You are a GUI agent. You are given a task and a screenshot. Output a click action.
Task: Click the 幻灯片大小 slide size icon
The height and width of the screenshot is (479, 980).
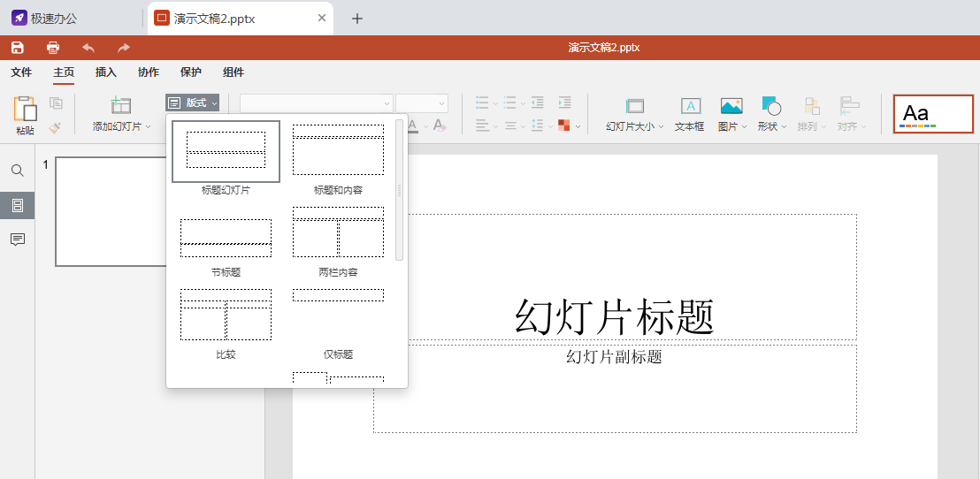tap(635, 106)
